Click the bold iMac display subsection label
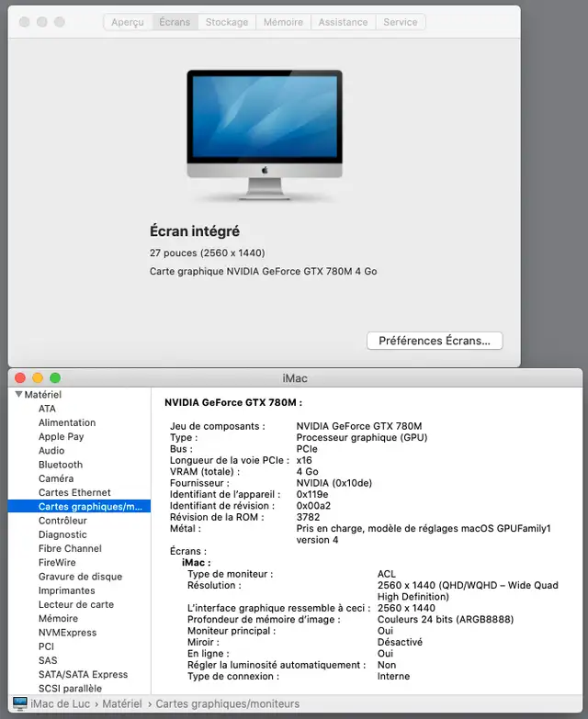The width and height of the screenshot is (588, 719). (x=196, y=563)
